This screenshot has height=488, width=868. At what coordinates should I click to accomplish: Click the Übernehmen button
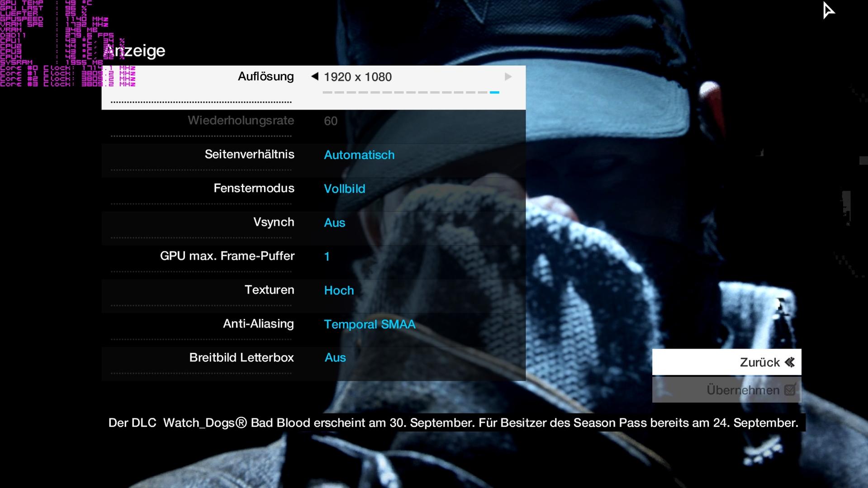tap(726, 390)
